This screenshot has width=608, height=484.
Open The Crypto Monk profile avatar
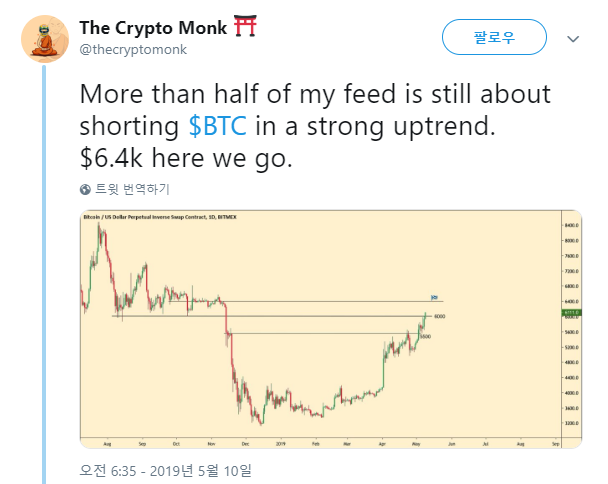coord(45,39)
